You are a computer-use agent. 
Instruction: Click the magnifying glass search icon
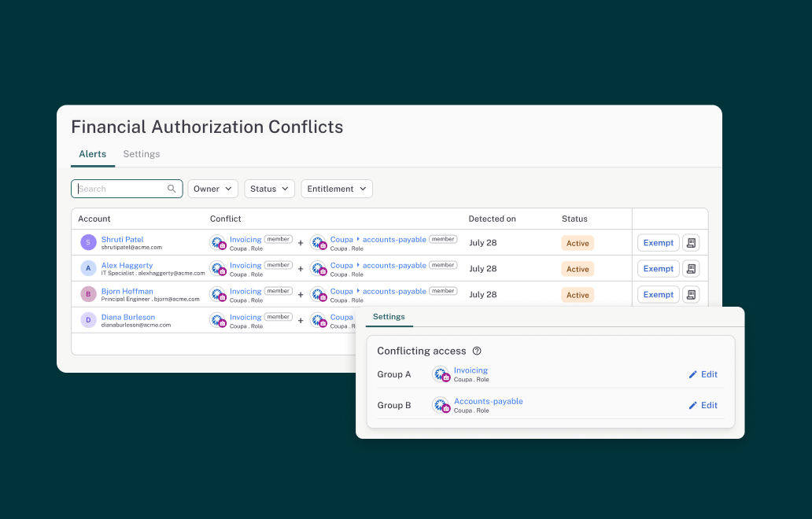pyautogui.click(x=172, y=189)
